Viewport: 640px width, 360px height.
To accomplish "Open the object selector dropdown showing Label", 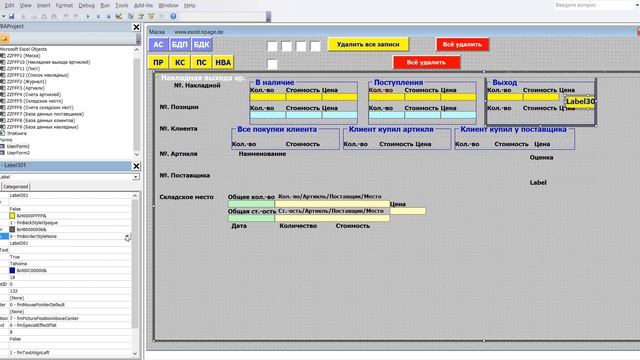I will coord(136,177).
